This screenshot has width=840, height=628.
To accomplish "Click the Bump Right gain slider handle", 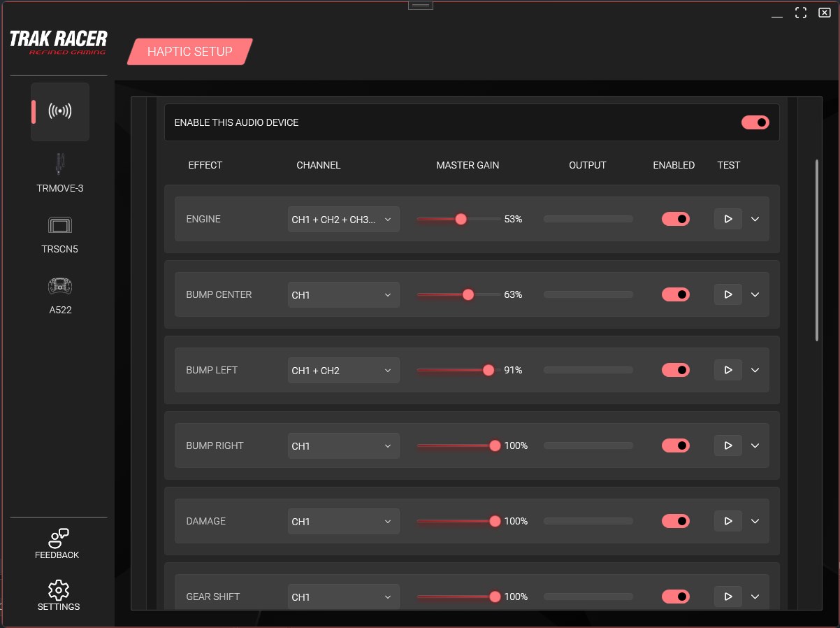I will click(x=495, y=445).
